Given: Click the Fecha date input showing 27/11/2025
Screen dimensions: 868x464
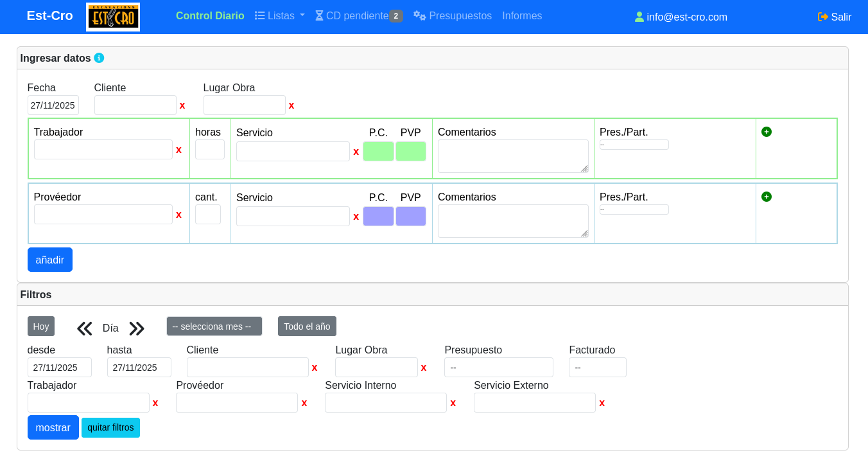Looking at the screenshot, I should click(x=53, y=105).
